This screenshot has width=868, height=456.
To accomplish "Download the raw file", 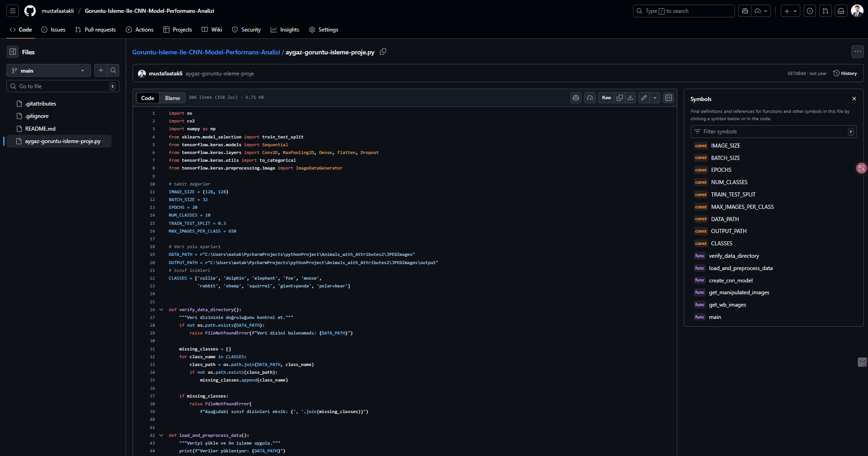I will pos(630,98).
